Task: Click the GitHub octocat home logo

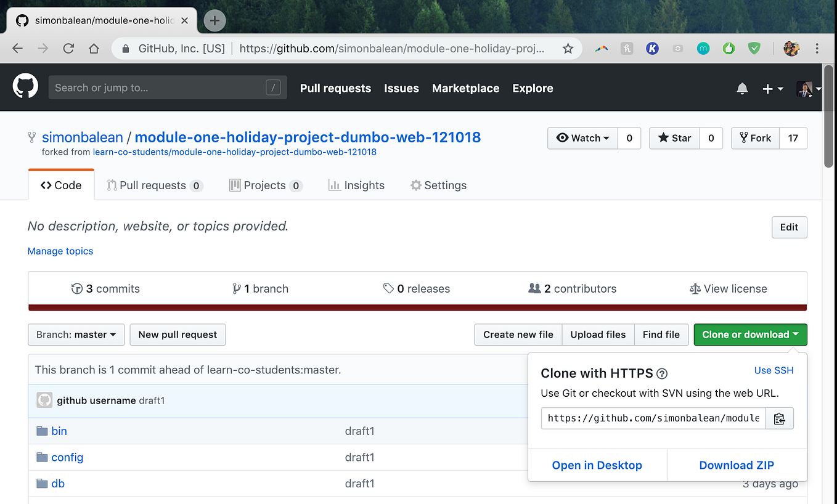Action: 25,86
